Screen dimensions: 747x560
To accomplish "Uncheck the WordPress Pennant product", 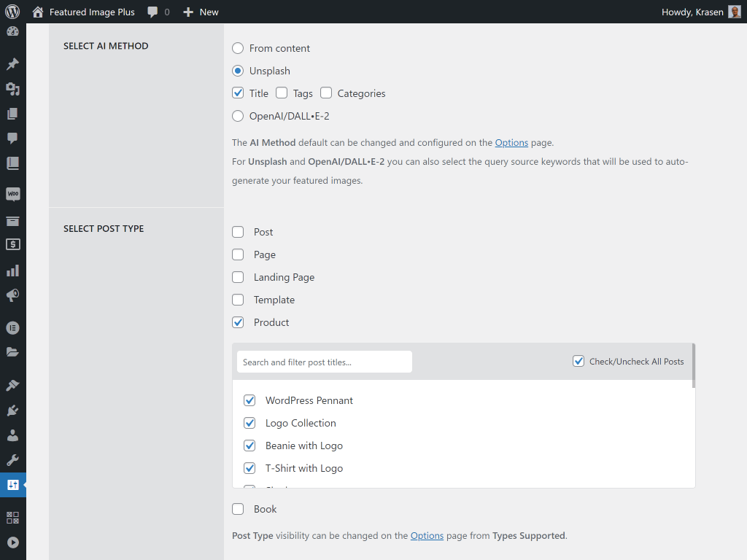I will tap(249, 400).
